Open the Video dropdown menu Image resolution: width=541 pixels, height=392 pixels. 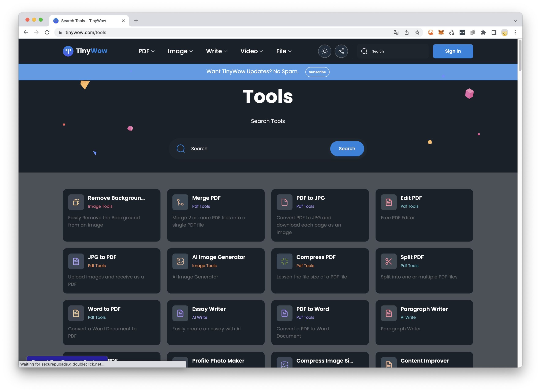point(251,51)
